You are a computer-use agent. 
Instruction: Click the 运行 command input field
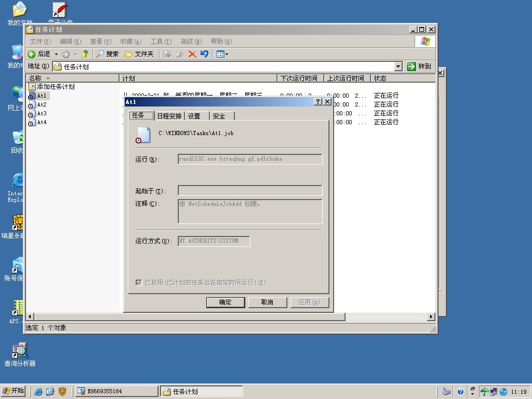[x=249, y=159]
